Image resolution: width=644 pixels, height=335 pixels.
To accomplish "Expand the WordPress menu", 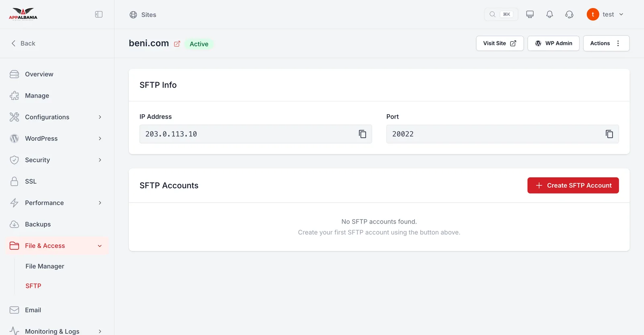I will click(57, 139).
